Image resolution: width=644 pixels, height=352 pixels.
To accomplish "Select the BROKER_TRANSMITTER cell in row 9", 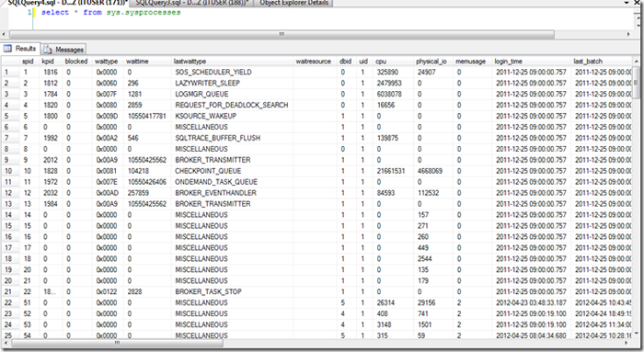I will [x=233, y=160].
